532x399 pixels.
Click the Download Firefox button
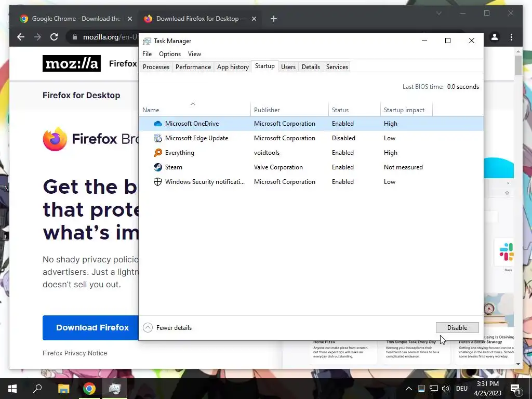pos(92,327)
